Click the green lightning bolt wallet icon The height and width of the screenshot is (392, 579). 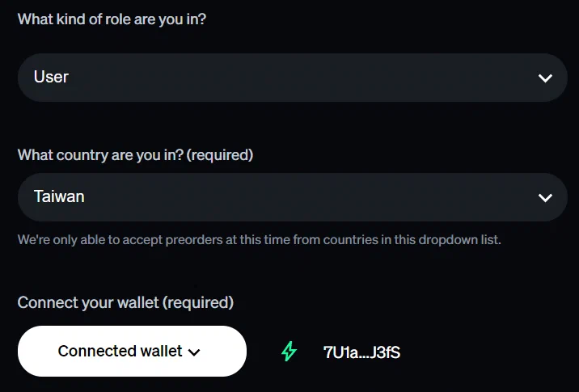coord(289,352)
